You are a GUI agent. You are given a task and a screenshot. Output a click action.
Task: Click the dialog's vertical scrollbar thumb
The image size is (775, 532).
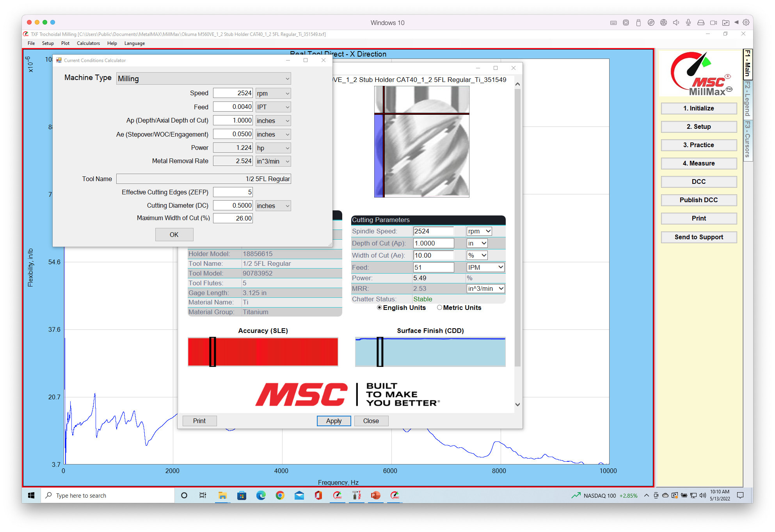pos(517,227)
